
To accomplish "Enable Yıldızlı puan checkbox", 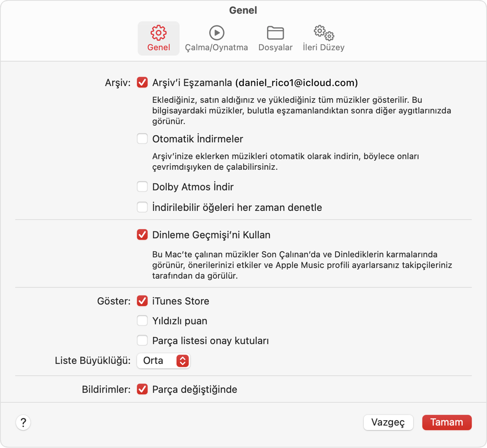I will [142, 321].
